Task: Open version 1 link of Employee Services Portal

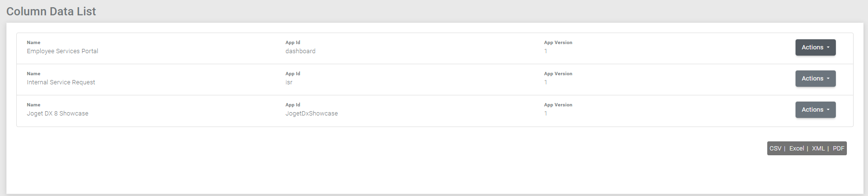Action: (546, 51)
